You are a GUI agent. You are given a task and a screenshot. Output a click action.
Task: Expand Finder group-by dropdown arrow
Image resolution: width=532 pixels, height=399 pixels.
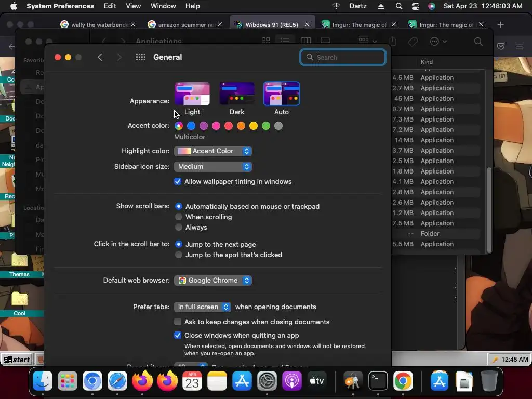pos(375,42)
